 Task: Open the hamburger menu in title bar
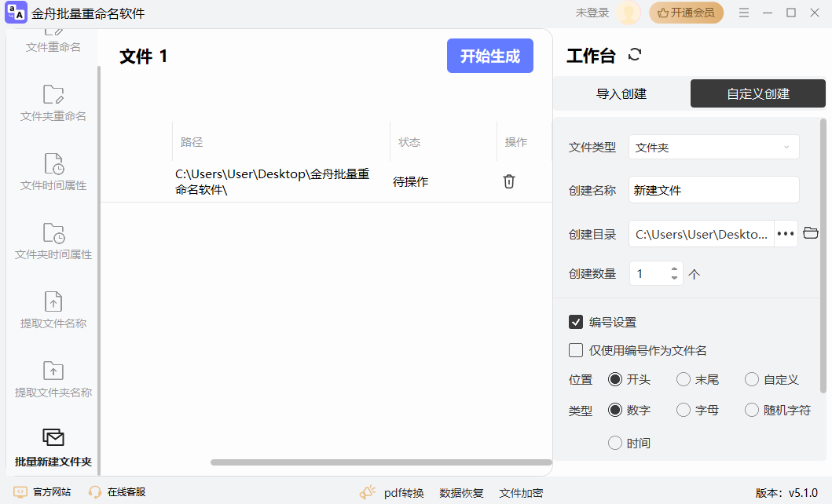[744, 13]
